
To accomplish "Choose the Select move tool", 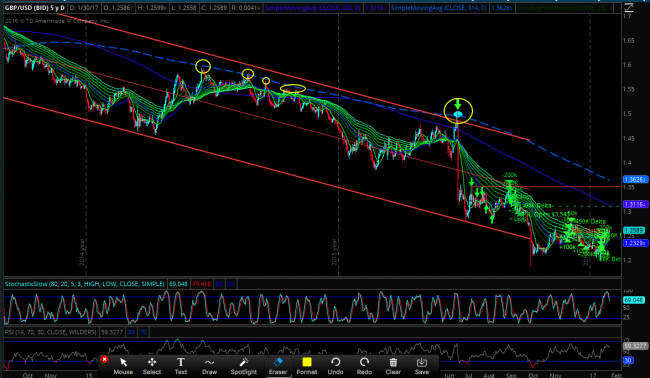I will coord(152,366).
